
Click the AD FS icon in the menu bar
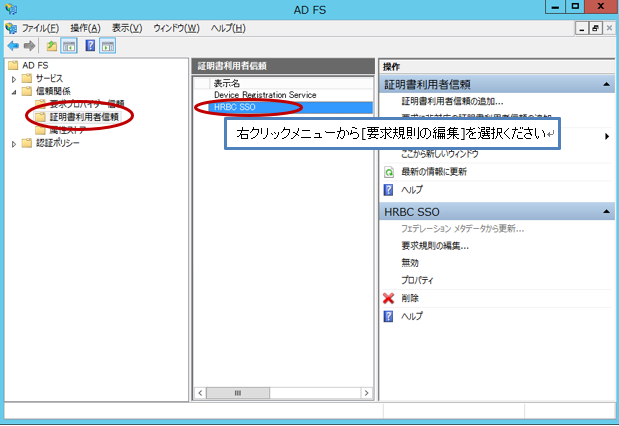11,28
